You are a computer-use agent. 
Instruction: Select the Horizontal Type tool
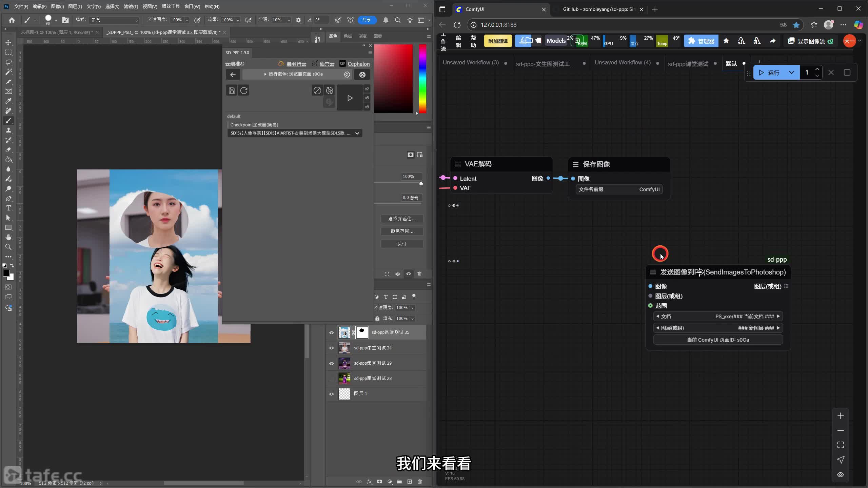click(8, 208)
